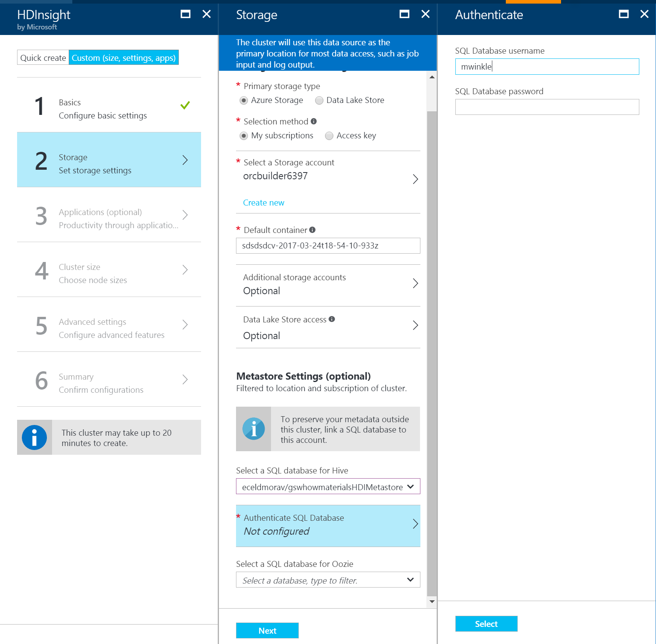
Task: Click scrollbar down arrow in Storage blade
Action: (432, 601)
